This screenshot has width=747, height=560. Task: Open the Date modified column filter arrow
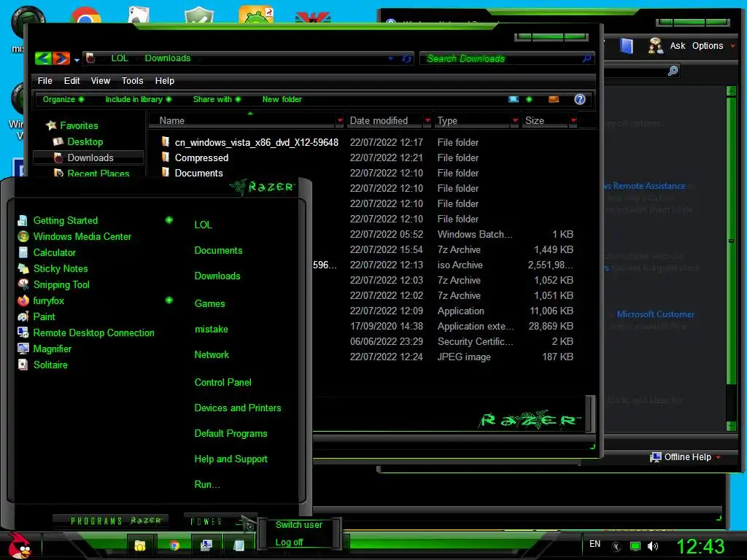pyautogui.click(x=427, y=121)
